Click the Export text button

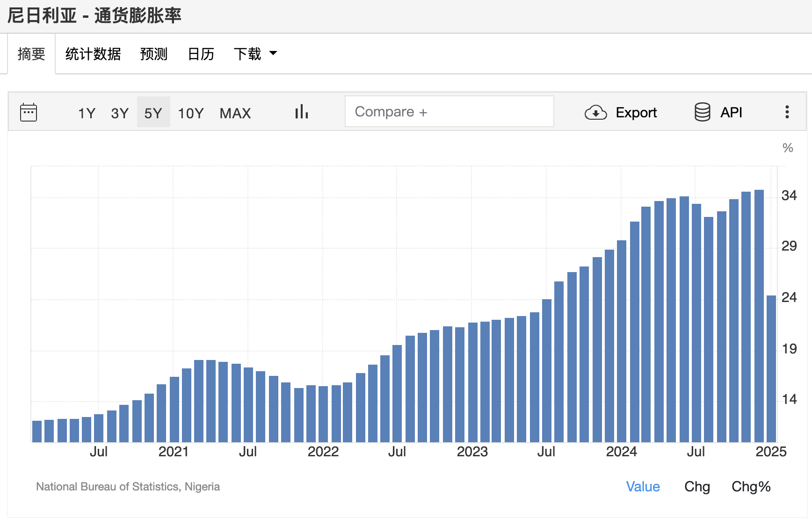point(636,113)
